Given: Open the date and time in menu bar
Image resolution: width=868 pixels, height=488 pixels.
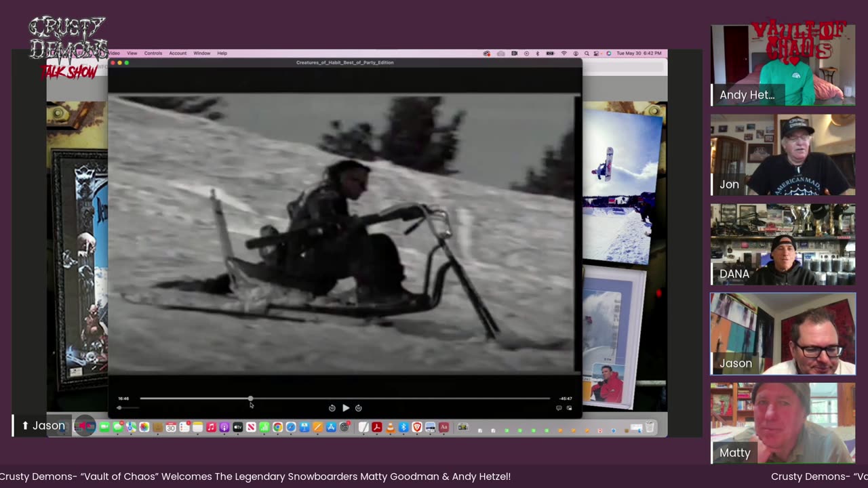Looking at the screenshot, I should 639,53.
